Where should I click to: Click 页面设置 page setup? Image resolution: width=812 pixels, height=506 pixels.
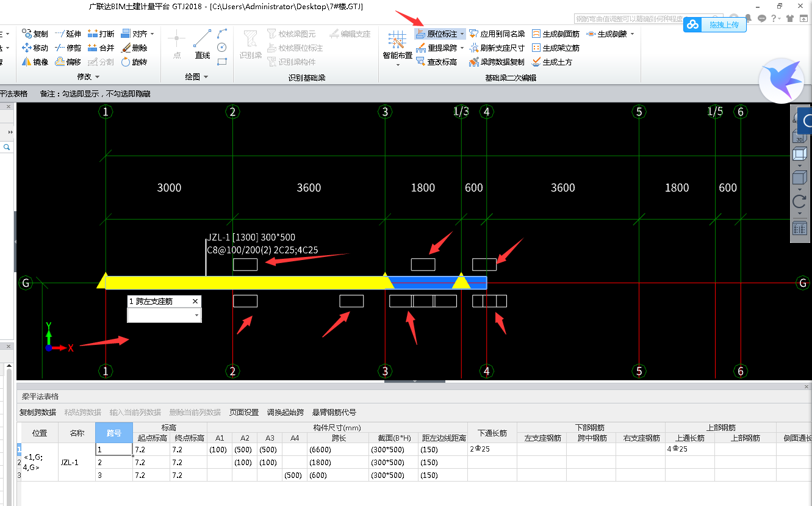244,413
